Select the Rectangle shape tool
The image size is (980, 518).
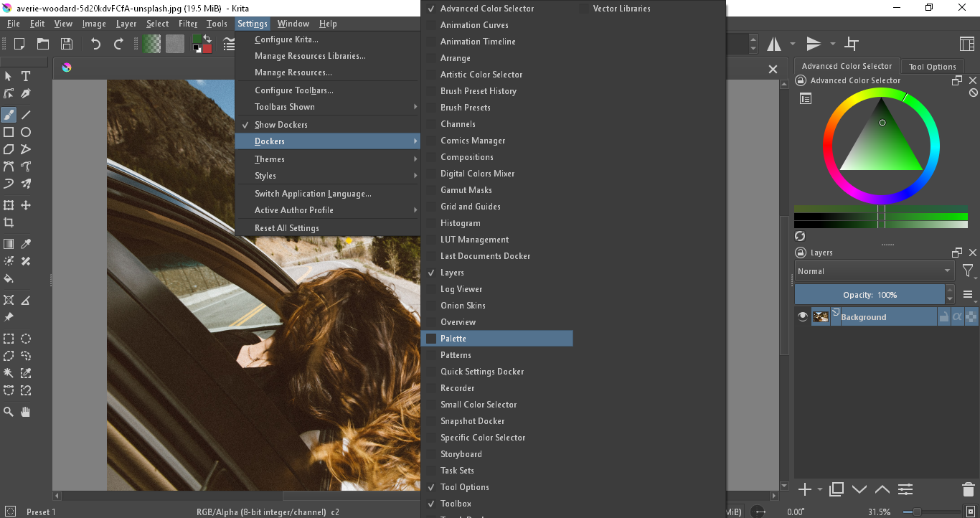(x=9, y=132)
